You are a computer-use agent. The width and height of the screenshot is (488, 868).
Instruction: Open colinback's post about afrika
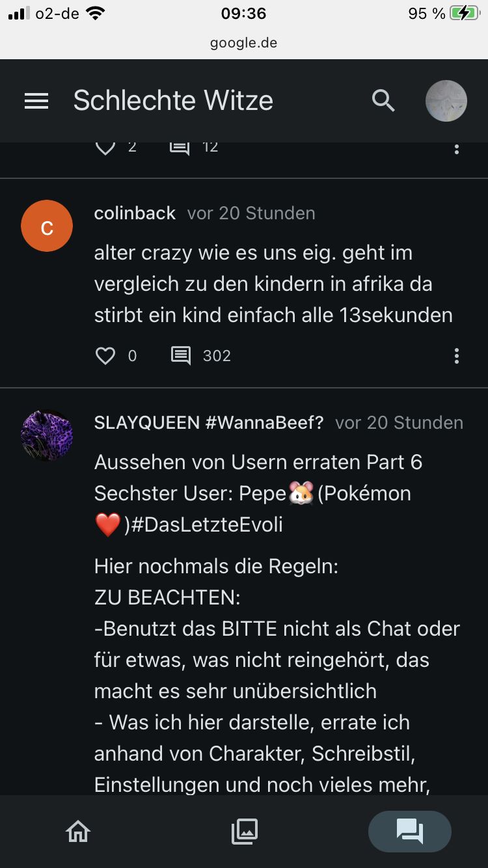point(273,284)
